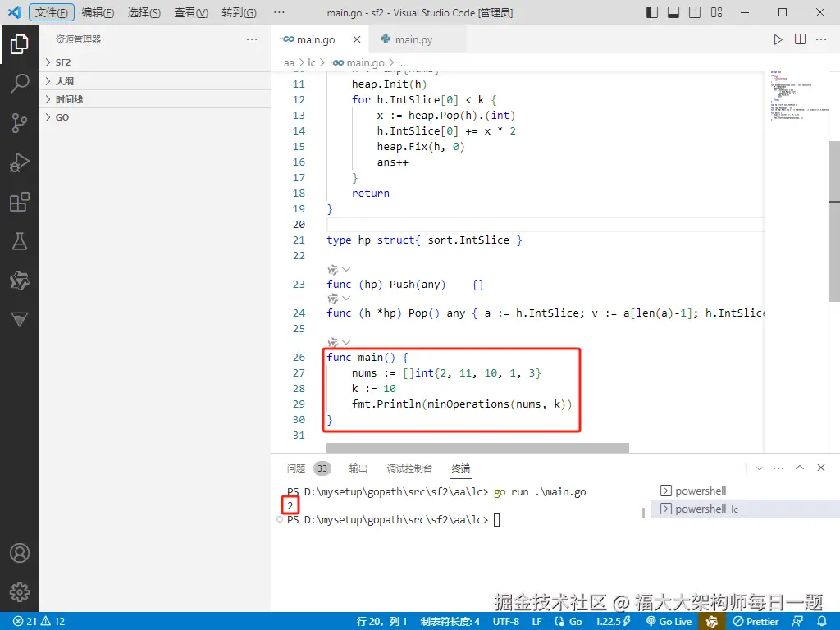
Task: Toggle primary side bar layout icon
Action: point(652,12)
